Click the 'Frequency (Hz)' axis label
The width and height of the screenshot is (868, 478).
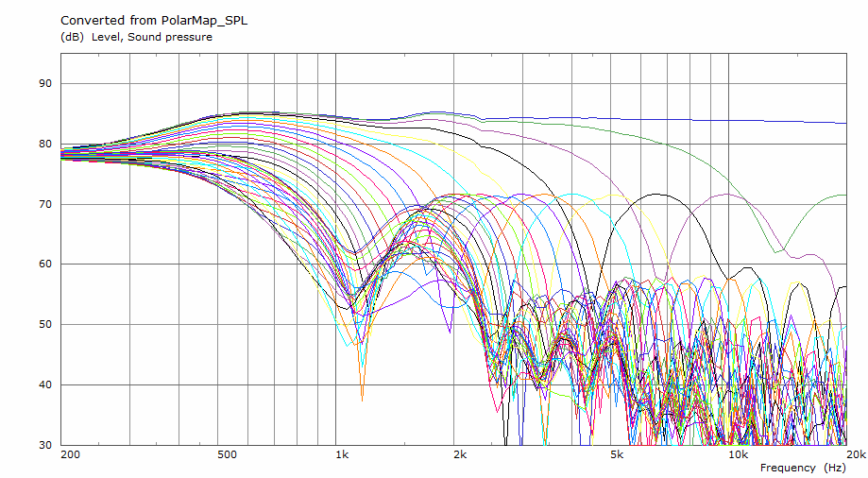coord(803,468)
